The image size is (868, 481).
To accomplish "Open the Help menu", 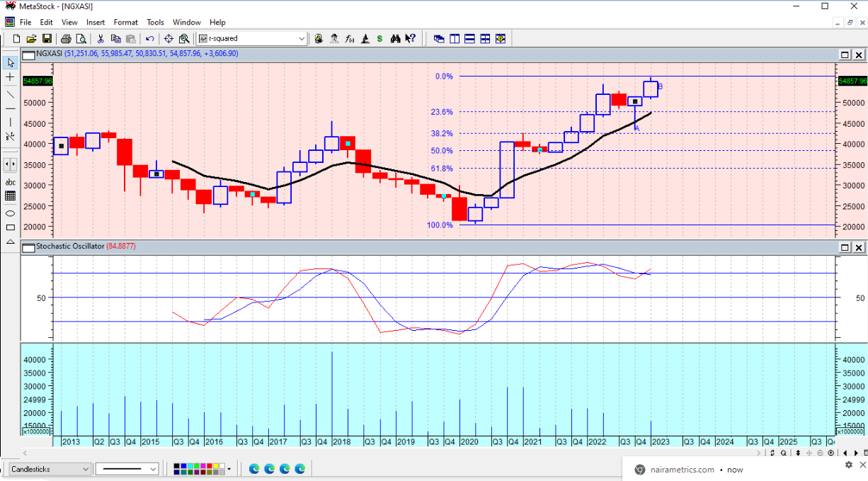I will (x=217, y=22).
